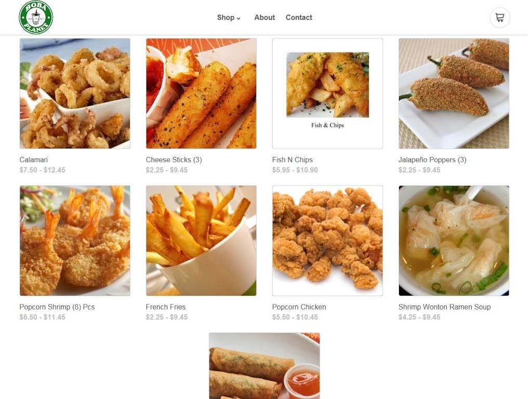This screenshot has width=532, height=399.
Task: Click the egg rolls product image
Action: pyautogui.click(x=264, y=366)
